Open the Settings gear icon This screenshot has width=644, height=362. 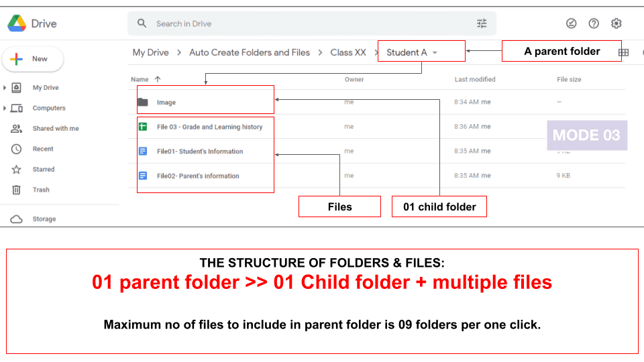(x=616, y=23)
